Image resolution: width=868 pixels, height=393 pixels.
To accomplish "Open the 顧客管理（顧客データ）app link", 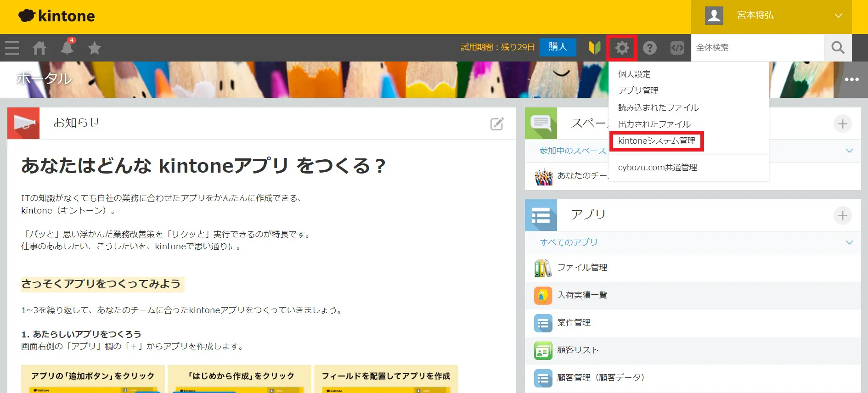I will pos(601,378).
